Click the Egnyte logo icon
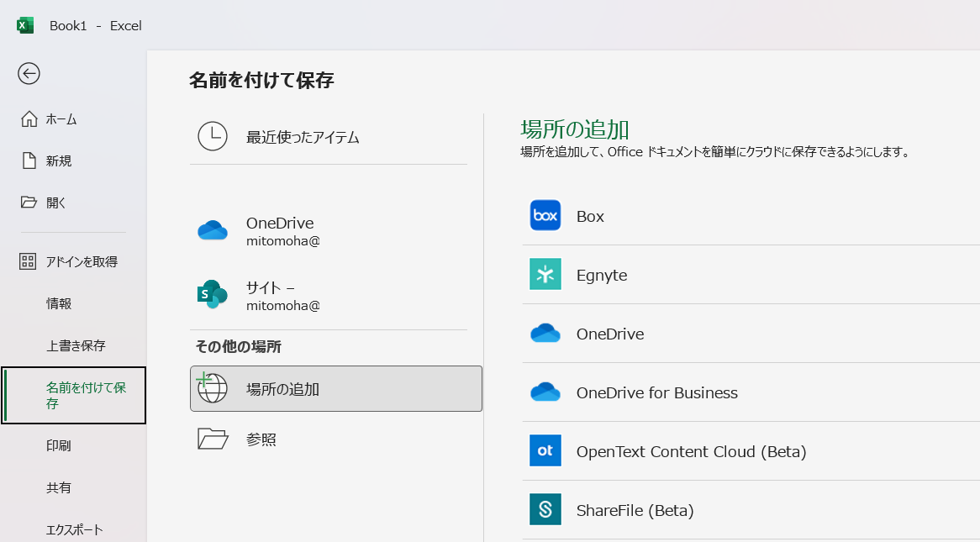Screen dimensions: 980x542 tap(545, 275)
